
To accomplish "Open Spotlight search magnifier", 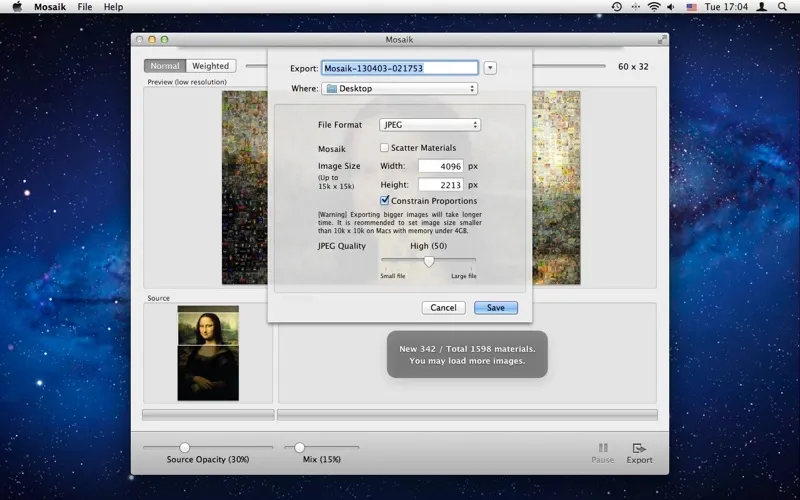I will (x=782, y=7).
